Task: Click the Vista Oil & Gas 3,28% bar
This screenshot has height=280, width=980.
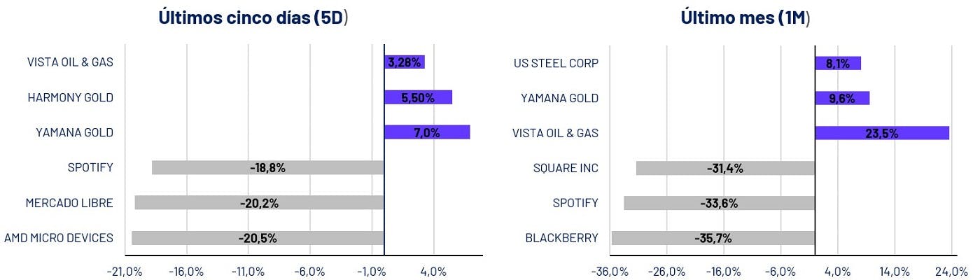Action: click(405, 62)
